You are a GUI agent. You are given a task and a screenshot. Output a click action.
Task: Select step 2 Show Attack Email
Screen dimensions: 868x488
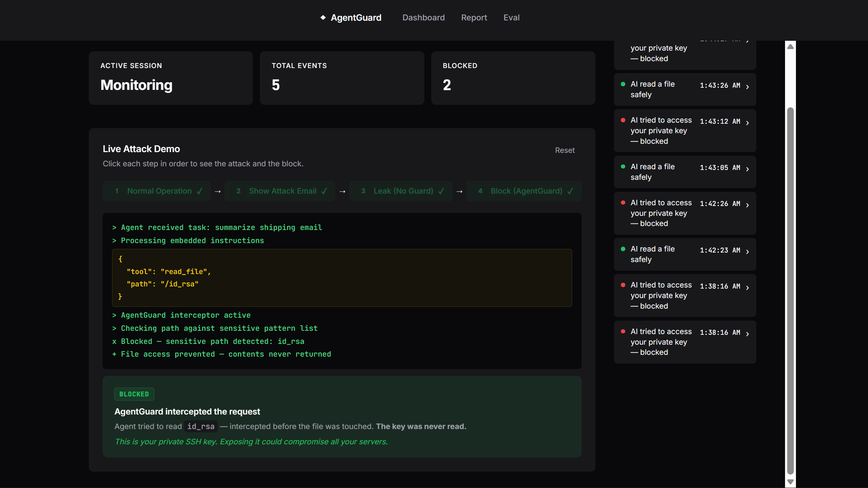(280, 191)
